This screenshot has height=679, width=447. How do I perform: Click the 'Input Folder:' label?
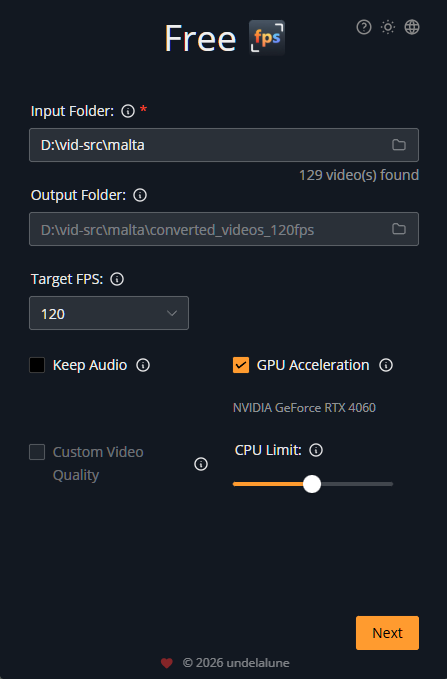point(72,111)
